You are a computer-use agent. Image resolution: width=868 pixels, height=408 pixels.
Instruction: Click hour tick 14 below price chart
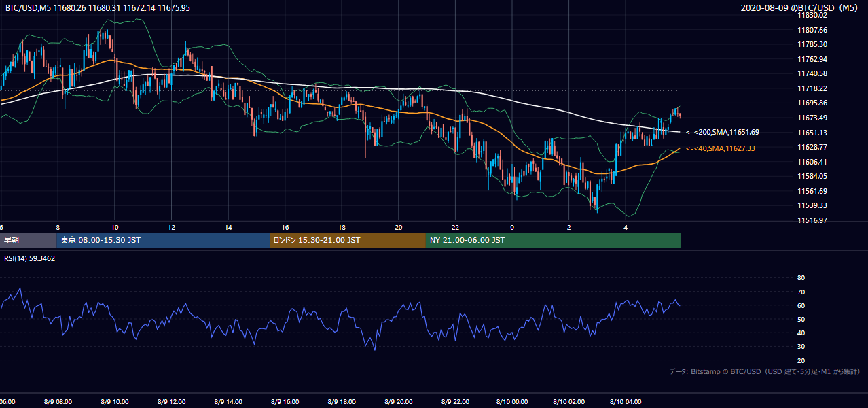(228, 228)
